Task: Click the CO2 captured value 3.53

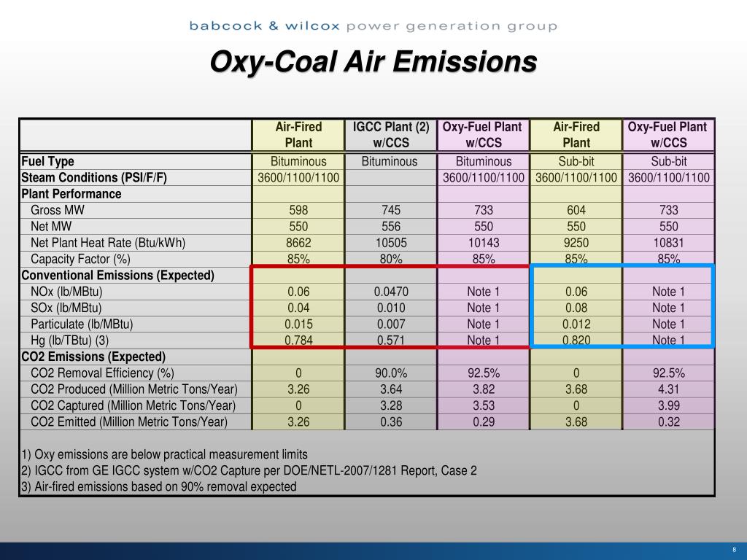Action: [484, 405]
